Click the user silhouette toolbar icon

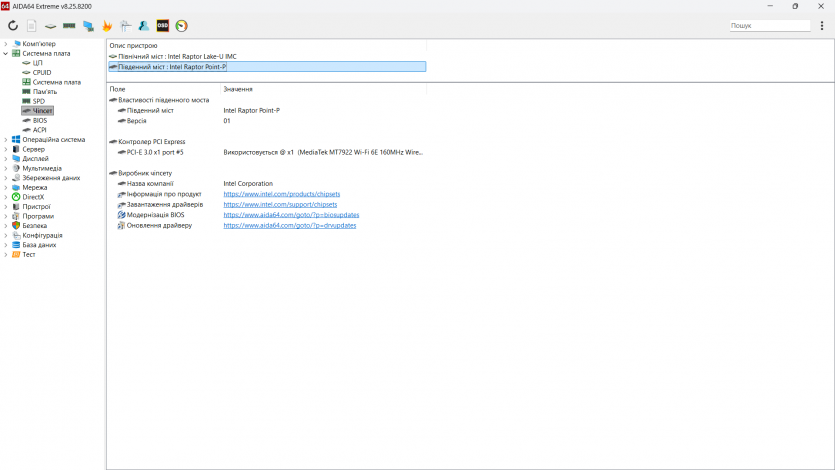click(x=144, y=26)
